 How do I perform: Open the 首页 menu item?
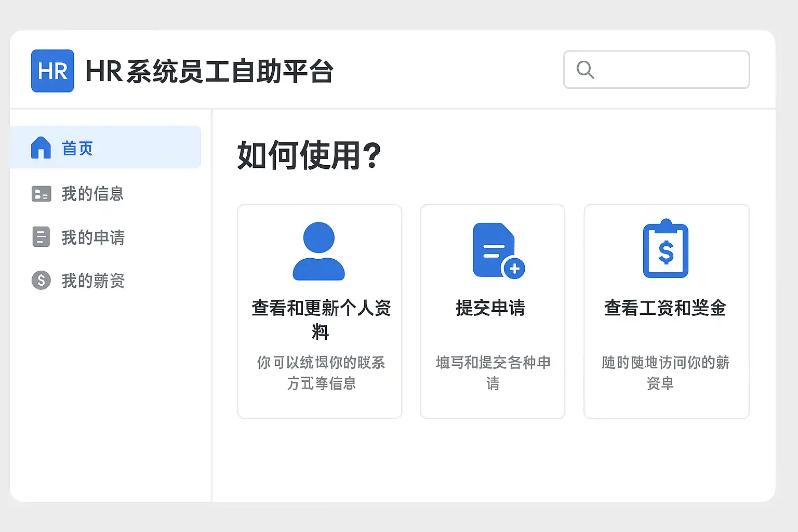pos(105,148)
